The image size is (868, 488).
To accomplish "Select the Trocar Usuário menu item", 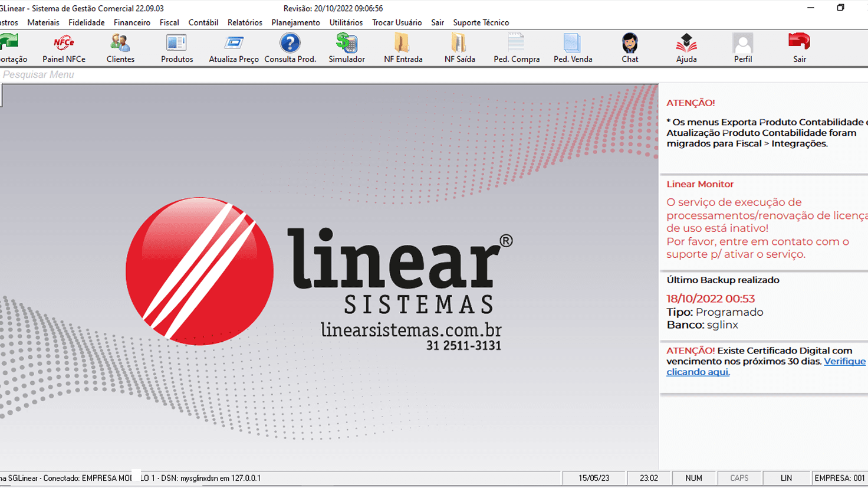I will tap(397, 22).
